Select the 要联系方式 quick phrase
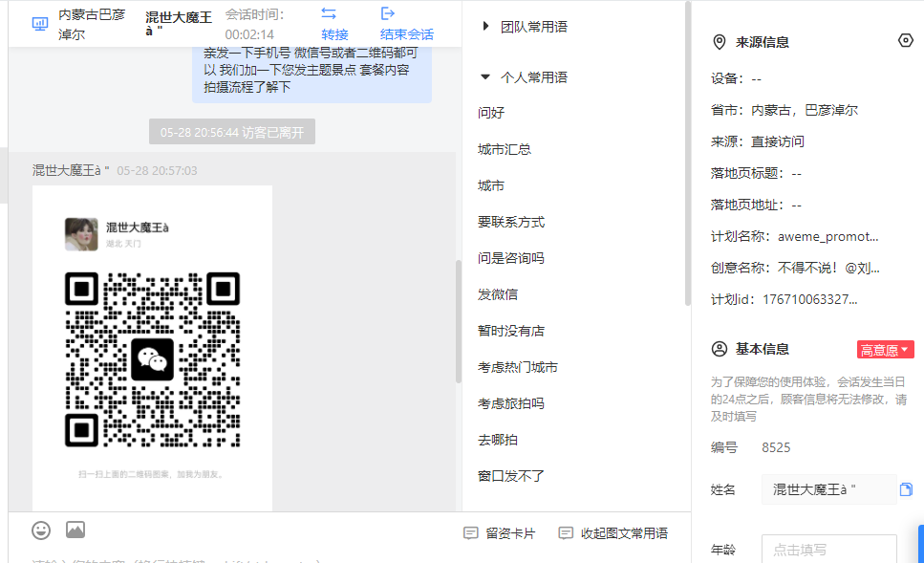924x563 pixels. tap(511, 223)
